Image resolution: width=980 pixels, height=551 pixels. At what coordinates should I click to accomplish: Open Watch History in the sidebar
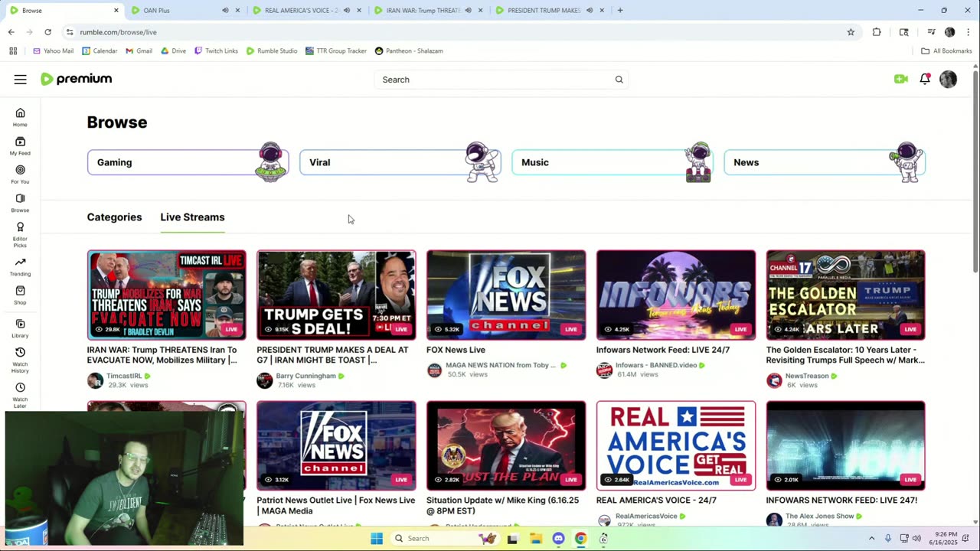(20, 360)
